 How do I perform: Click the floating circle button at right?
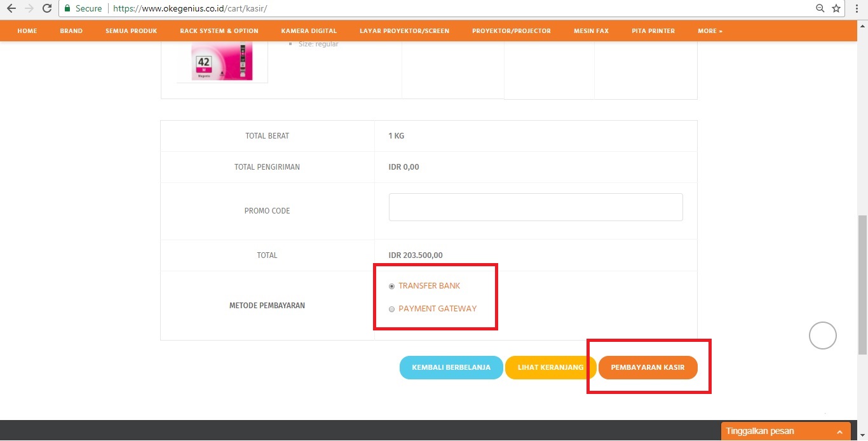(x=822, y=336)
